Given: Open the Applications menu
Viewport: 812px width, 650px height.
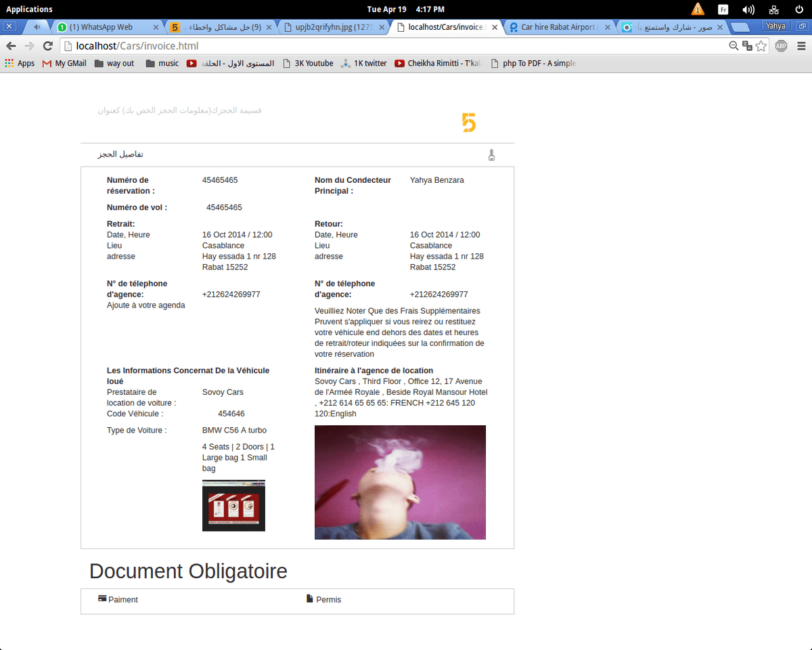Looking at the screenshot, I should [x=29, y=9].
